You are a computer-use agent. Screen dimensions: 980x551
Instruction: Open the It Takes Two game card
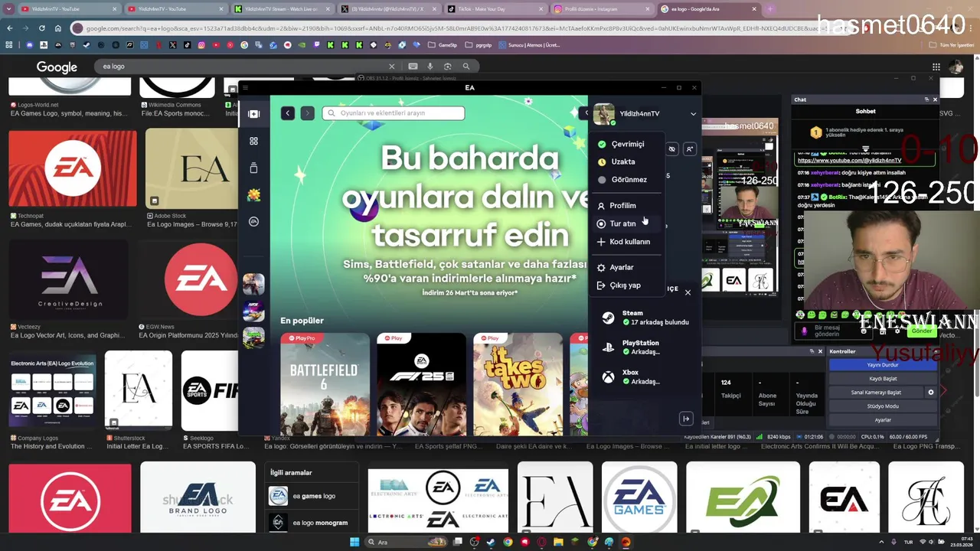click(x=518, y=384)
